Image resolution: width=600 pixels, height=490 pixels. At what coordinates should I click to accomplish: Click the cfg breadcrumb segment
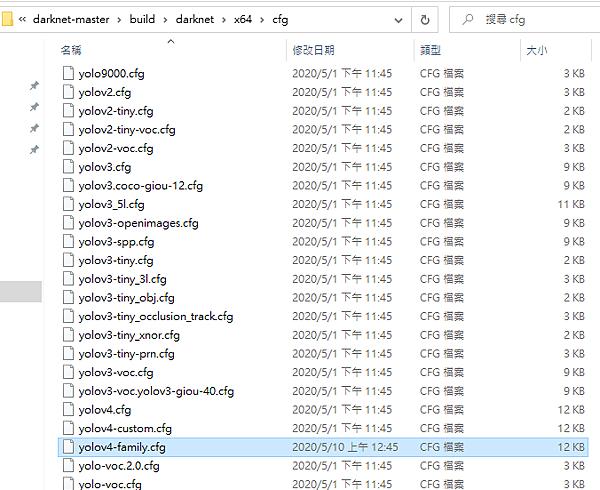click(x=280, y=20)
